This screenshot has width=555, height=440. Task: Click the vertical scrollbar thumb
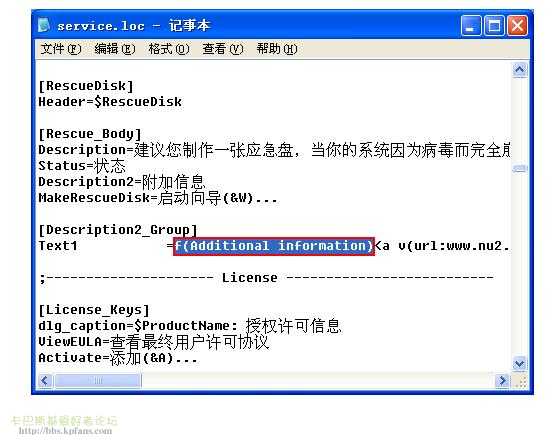(520, 169)
